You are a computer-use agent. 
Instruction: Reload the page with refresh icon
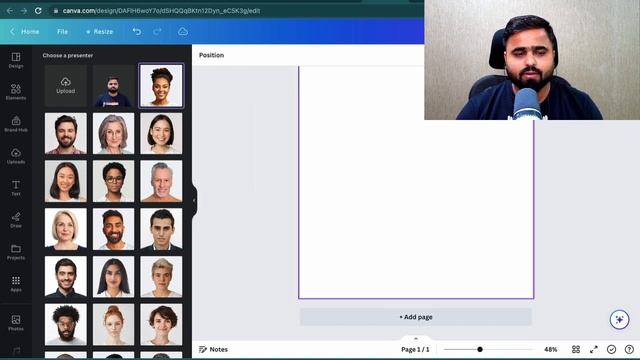tap(38, 11)
